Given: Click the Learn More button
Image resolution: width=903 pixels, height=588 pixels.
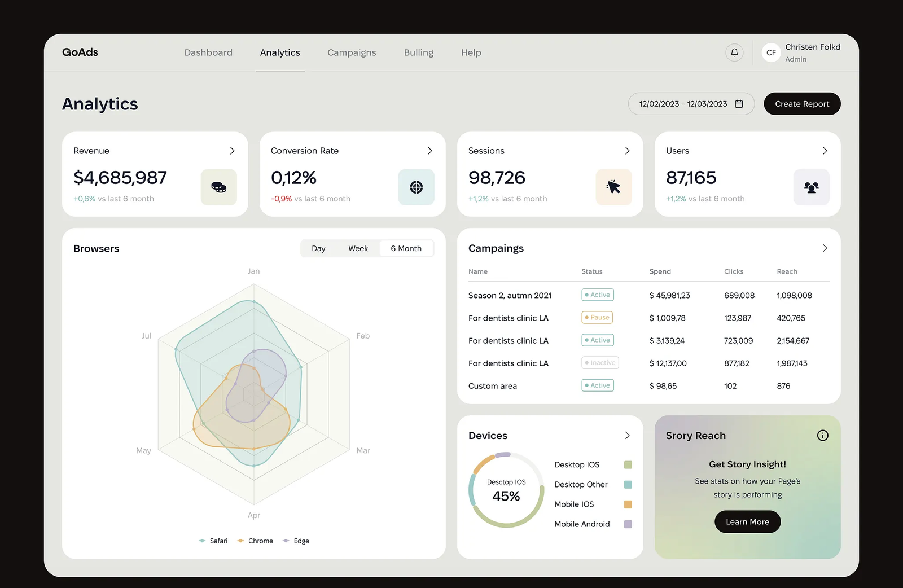Looking at the screenshot, I should point(747,522).
